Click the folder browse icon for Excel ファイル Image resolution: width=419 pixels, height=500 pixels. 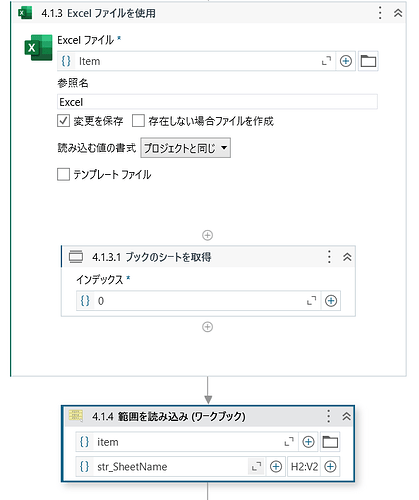click(368, 61)
